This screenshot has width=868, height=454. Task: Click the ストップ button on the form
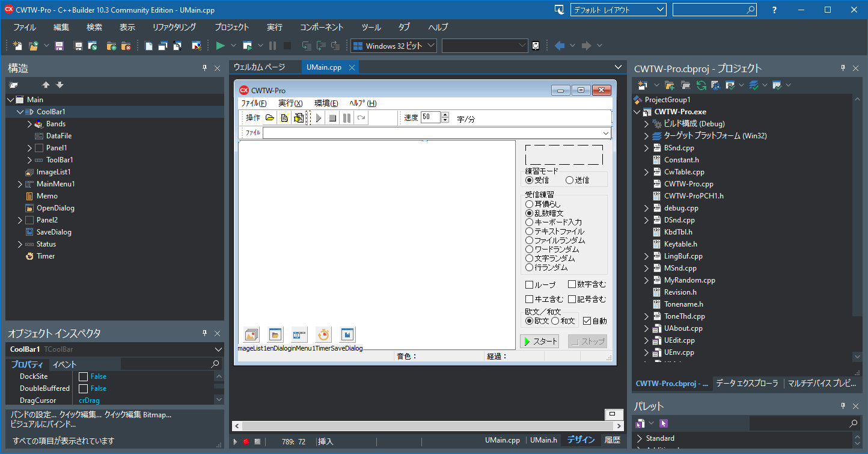[x=587, y=342]
